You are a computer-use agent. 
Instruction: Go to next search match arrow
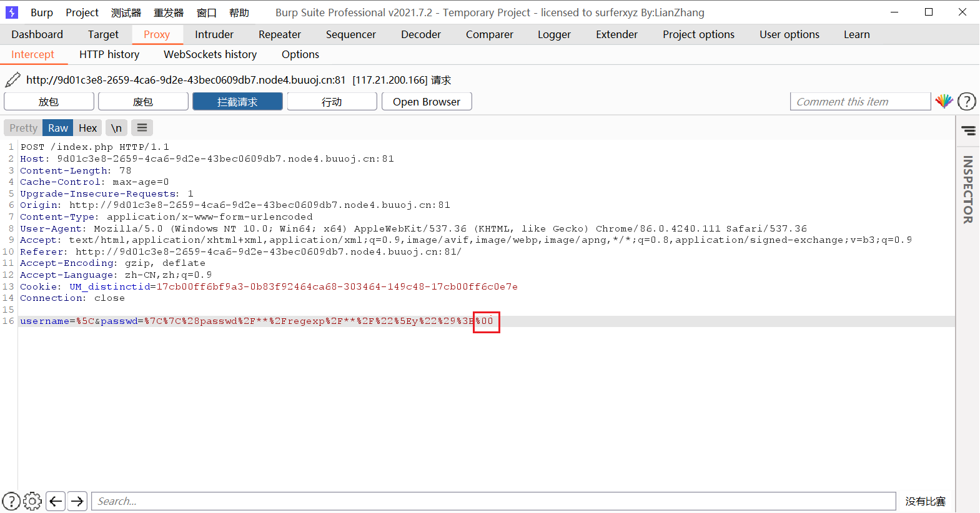coord(77,501)
